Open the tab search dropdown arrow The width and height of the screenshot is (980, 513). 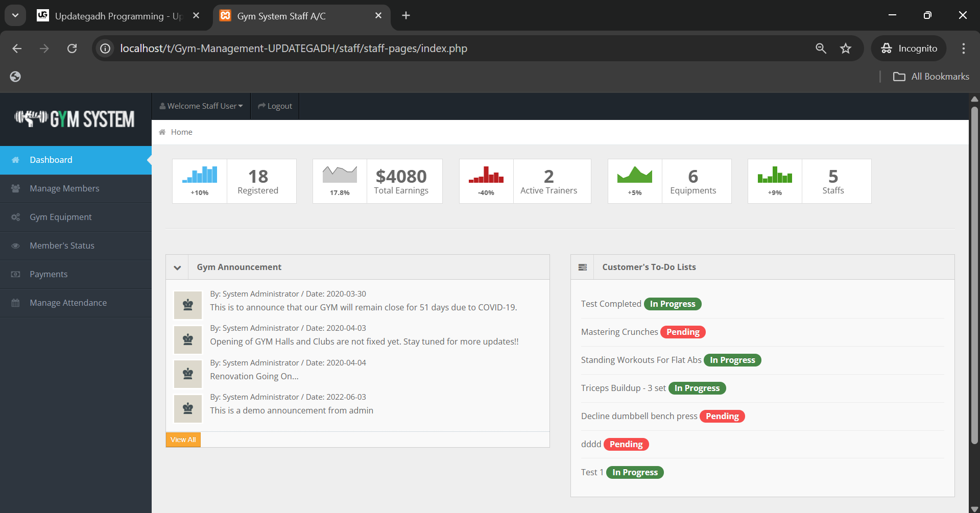[15, 16]
